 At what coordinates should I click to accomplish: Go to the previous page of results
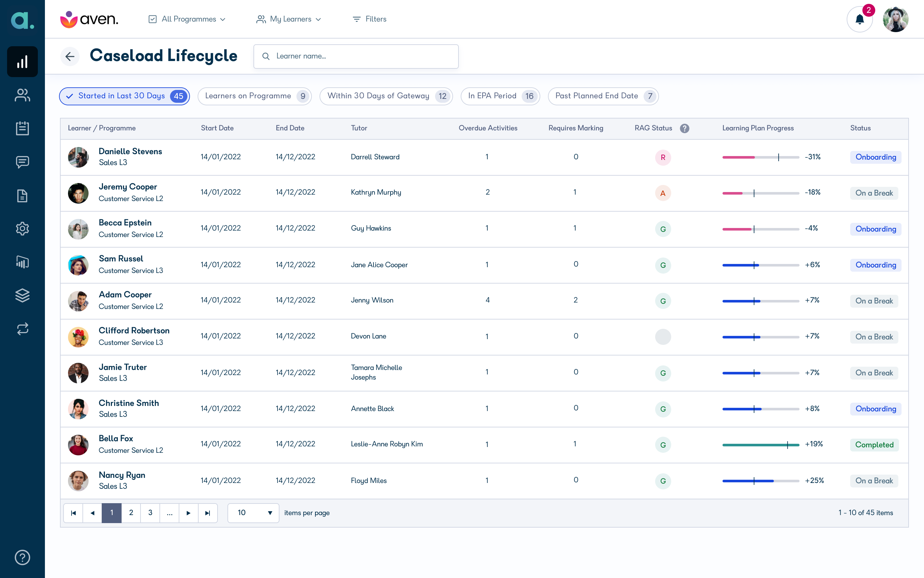point(92,512)
